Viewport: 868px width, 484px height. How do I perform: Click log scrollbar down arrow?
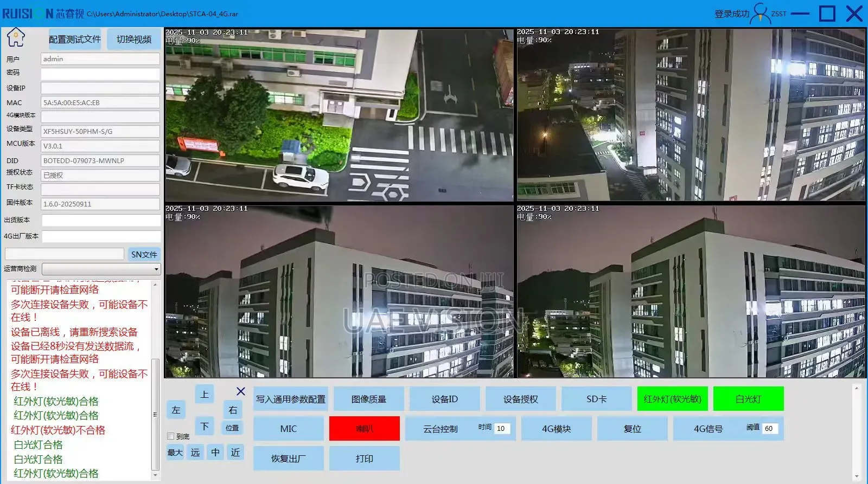click(x=155, y=475)
